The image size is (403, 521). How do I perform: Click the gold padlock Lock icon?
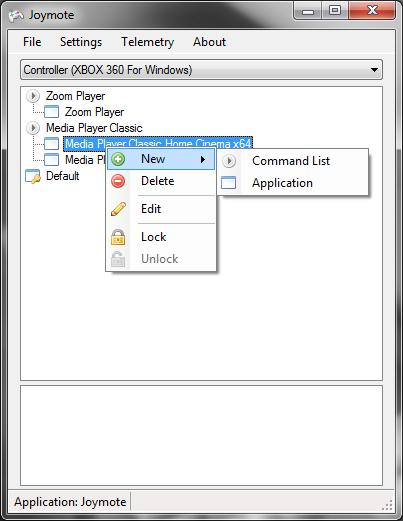118,237
